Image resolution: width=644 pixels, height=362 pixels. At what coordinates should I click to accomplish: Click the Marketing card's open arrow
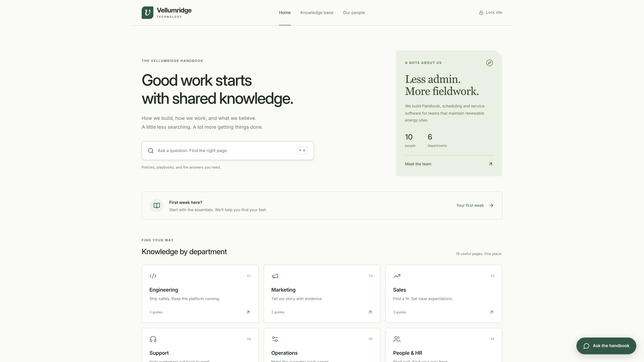point(370,312)
